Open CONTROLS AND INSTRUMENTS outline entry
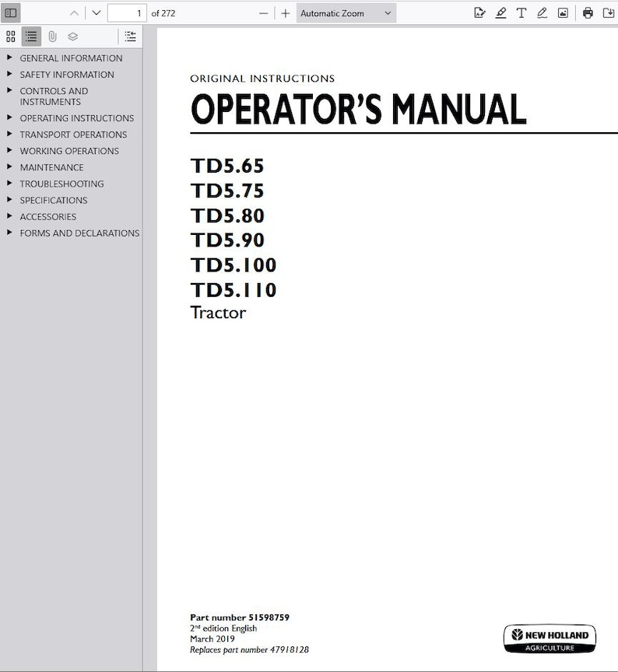Image resolution: width=618 pixels, height=672 pixels. (54, 96)
